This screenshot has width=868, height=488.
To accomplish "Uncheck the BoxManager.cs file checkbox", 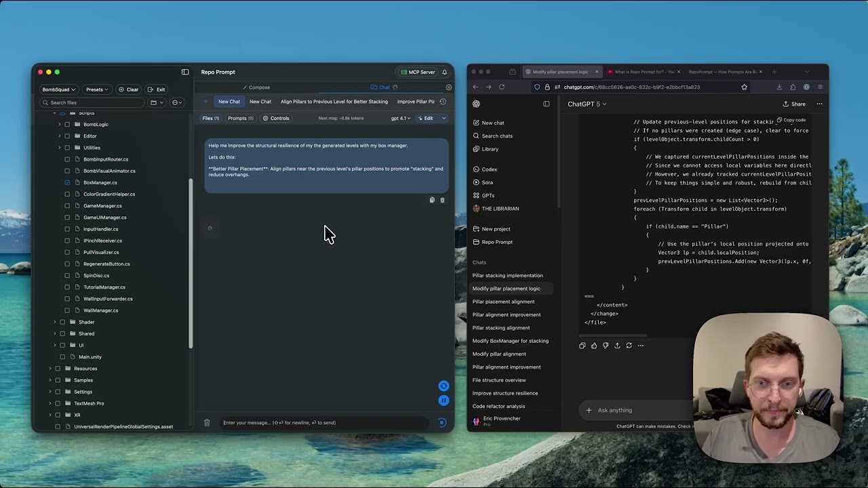I will [67, 182].
